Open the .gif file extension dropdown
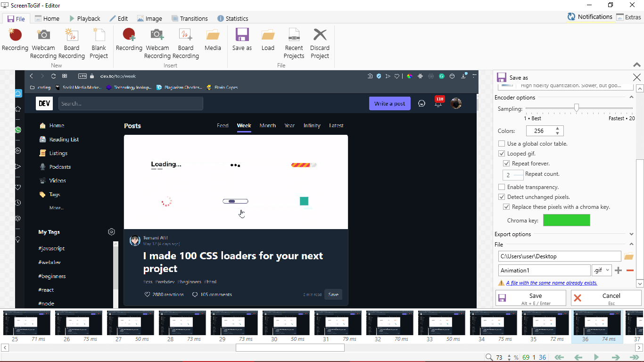The width and height of the screenshot is (644, 362). pyautogui.click(x=602, y=270)
